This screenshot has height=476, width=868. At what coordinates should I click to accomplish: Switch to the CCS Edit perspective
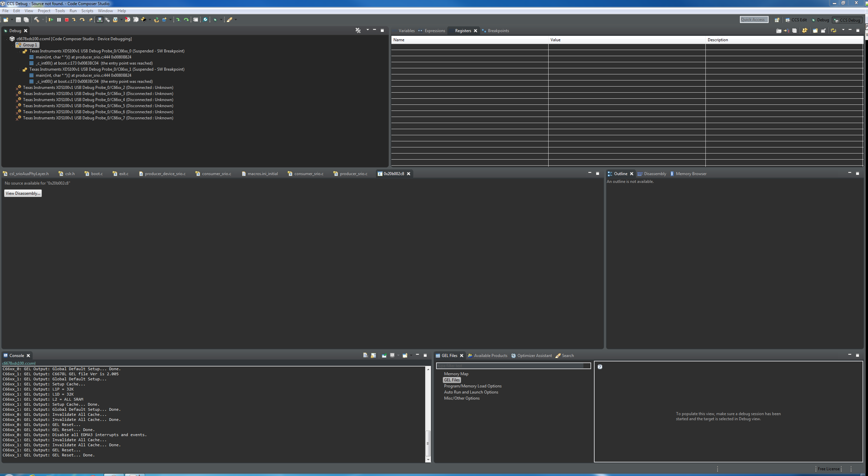[x=796, y=20]
